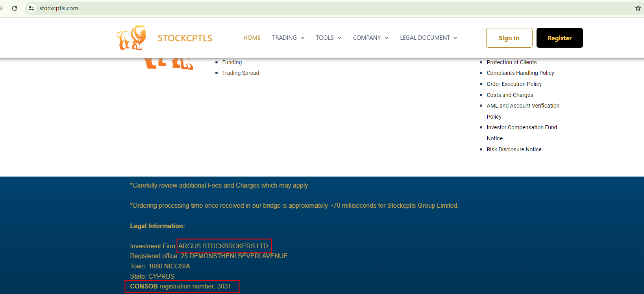Image resolution: width=644 pixels, height=294 pixels.
Task: Bookmark this page with the star icon
Action: [638, 8]
